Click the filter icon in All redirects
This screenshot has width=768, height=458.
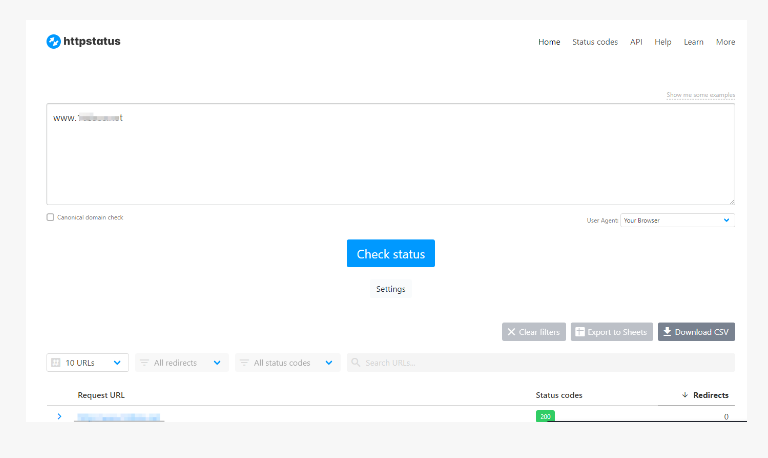click(x=144, y=363)
